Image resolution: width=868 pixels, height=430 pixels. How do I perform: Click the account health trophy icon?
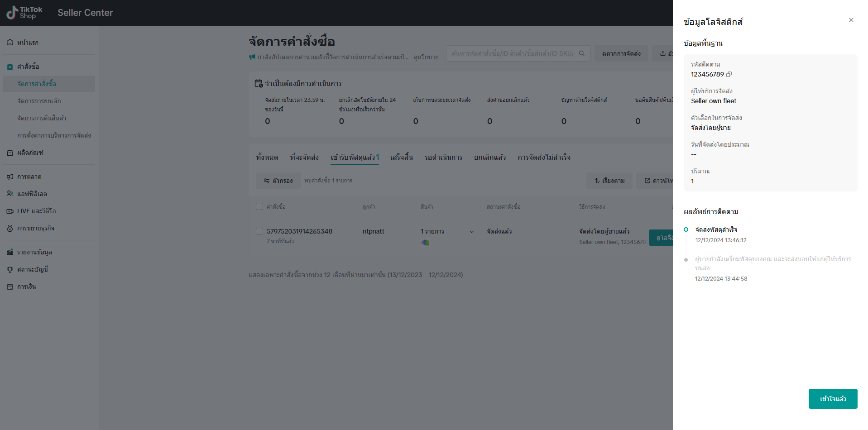[10, 269]
